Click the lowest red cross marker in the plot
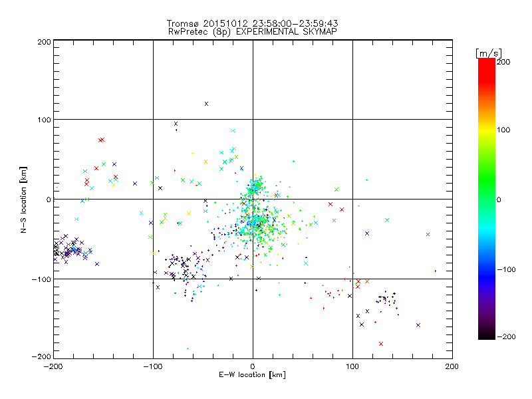The width and height of the screenshot is (532, 399). click(381, 344)
